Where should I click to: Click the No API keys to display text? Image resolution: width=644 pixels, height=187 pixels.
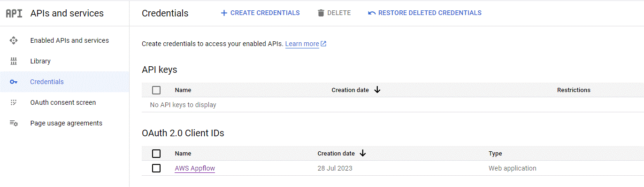tap(183, 105)
